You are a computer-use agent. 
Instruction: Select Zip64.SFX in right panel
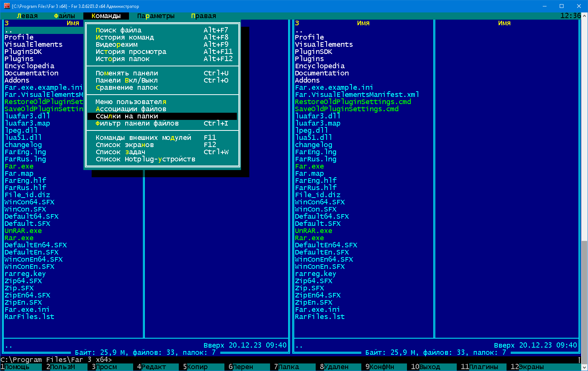[x=313, y=281]
